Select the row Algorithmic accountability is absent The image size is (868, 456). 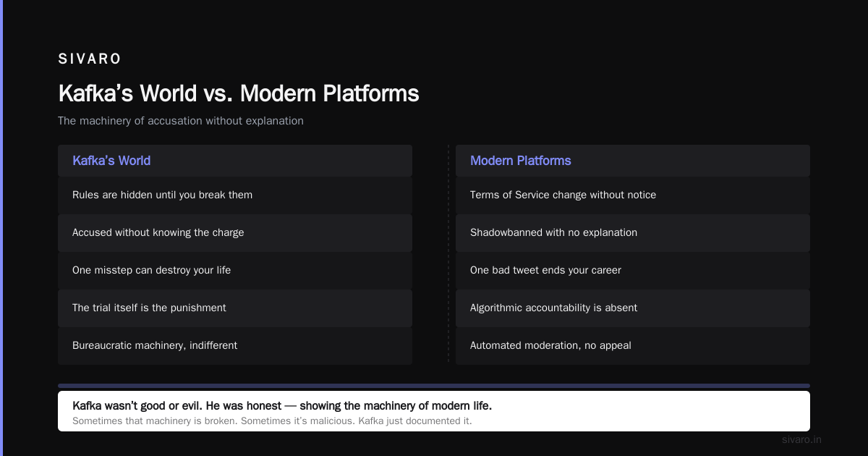click(633, 308)
